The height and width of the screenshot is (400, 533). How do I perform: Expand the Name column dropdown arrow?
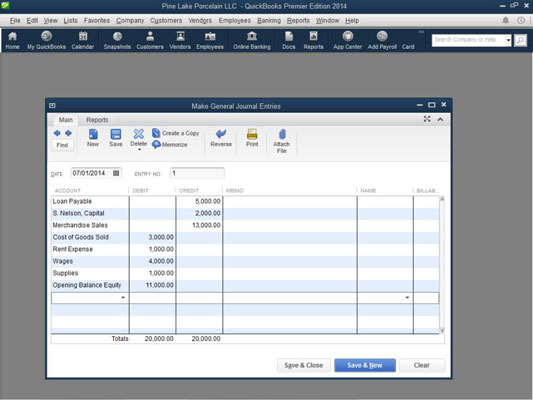click(x=407, y=298)
